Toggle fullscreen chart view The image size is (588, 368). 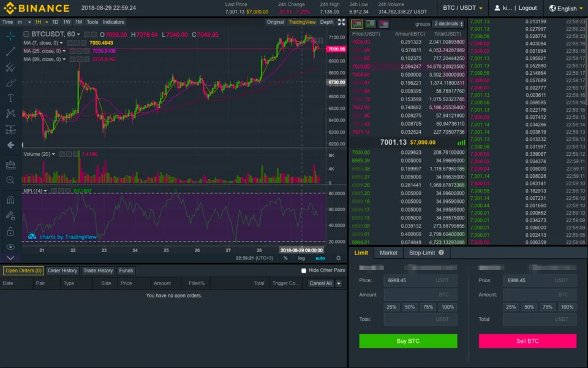pos(341,22)
